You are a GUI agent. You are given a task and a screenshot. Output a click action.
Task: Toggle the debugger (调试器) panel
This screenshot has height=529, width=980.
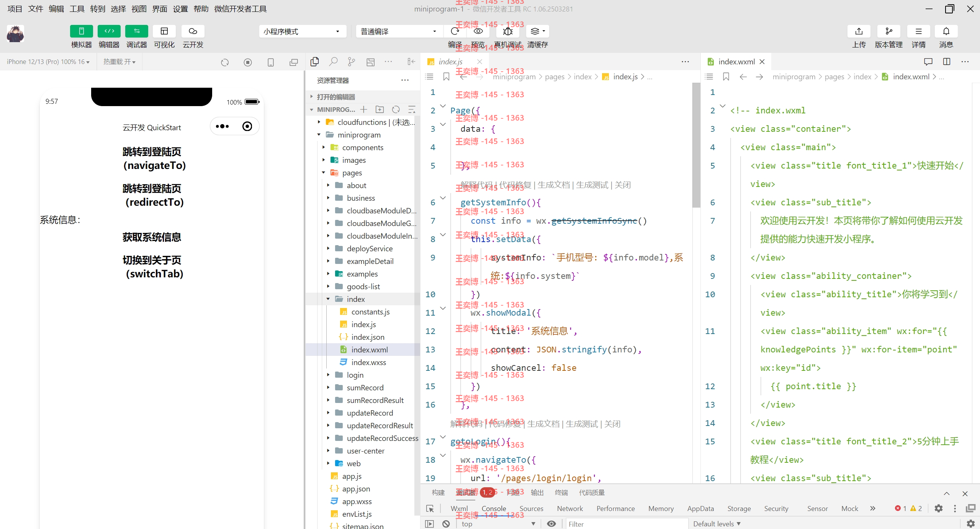137,31
